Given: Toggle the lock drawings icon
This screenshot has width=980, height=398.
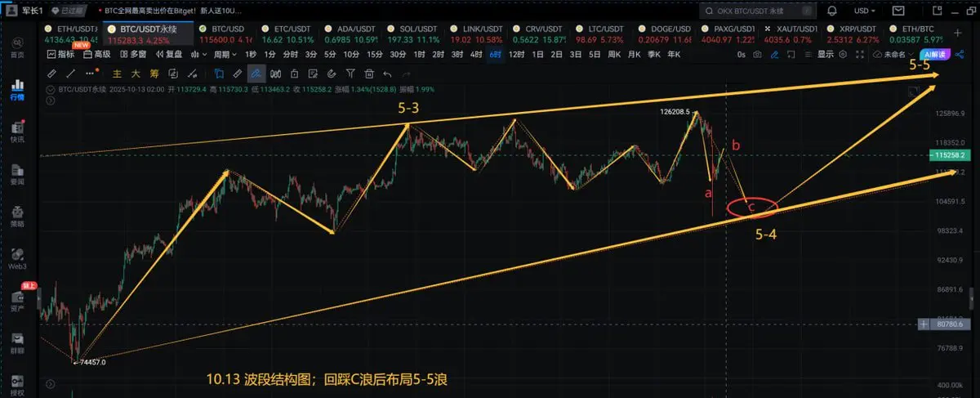Looking at the screenshot, I should [294, 74].
